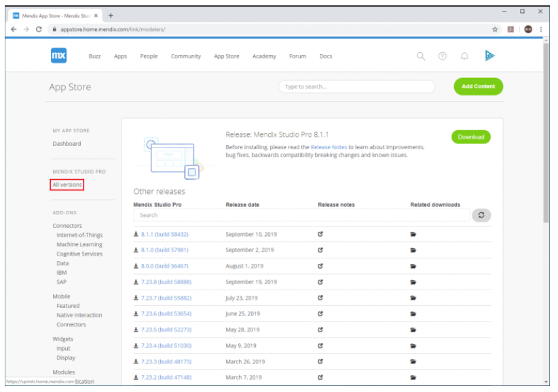Open Cognitive Services category
The width and height of the screenshot is (558, 392).
[79, 254]
